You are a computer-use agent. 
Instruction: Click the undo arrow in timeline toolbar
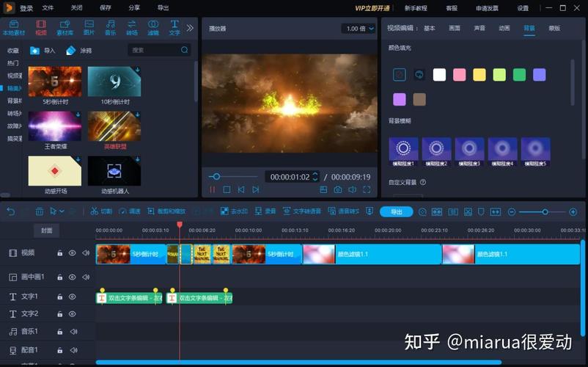click(x=10, y=211)
